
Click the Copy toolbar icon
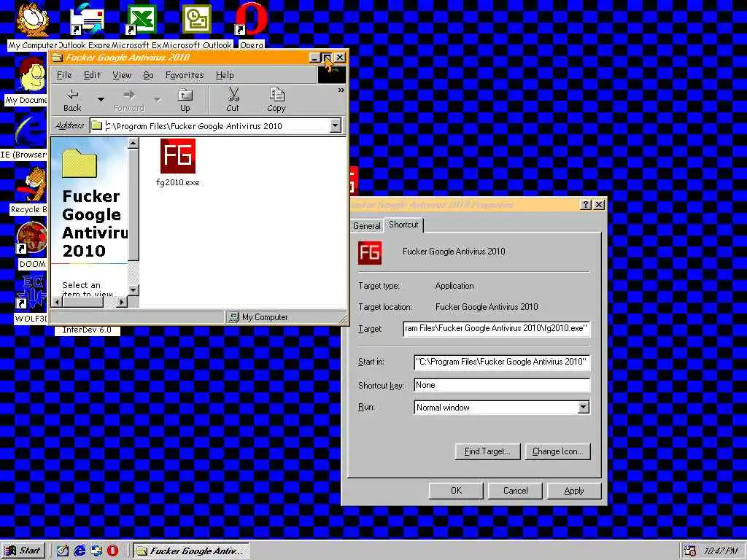276,100
